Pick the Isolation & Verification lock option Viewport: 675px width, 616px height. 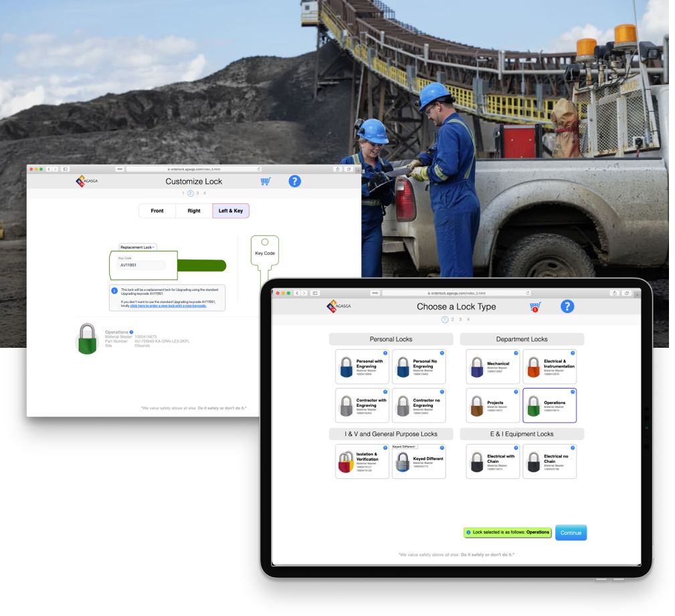pyautogui.click(x=362, y=461)
